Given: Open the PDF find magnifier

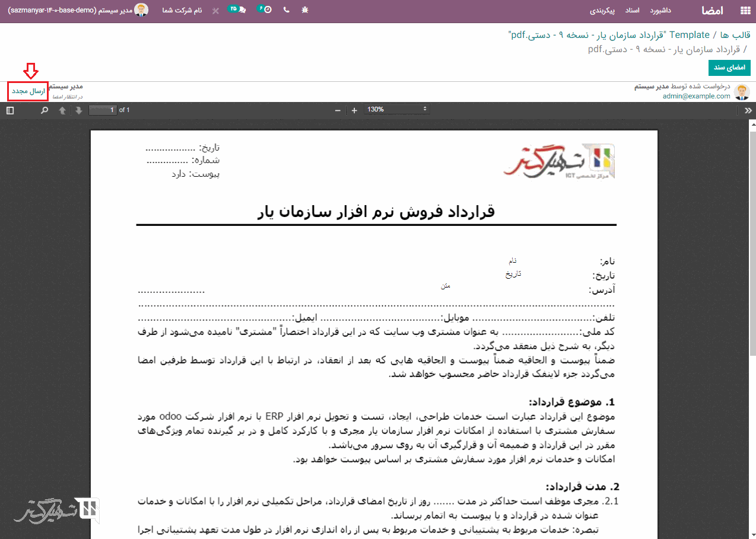Looking at the screenshot, I should [45, 110].
